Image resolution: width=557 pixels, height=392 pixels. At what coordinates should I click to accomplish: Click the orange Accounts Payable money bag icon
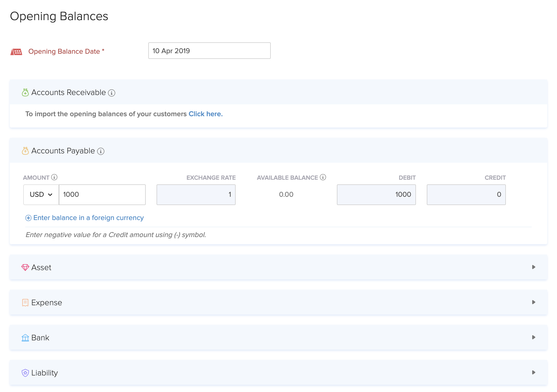coord(25,151)
